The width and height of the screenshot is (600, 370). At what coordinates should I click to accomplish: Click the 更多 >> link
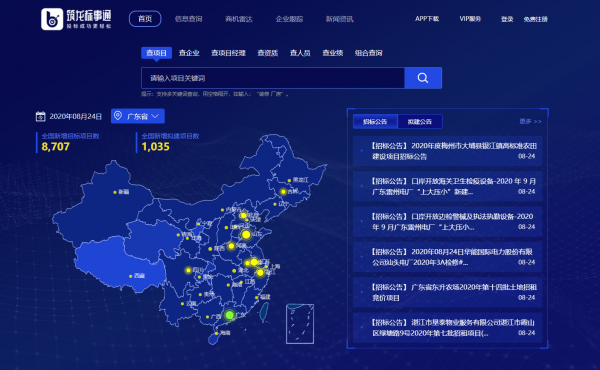click(530, 121)
